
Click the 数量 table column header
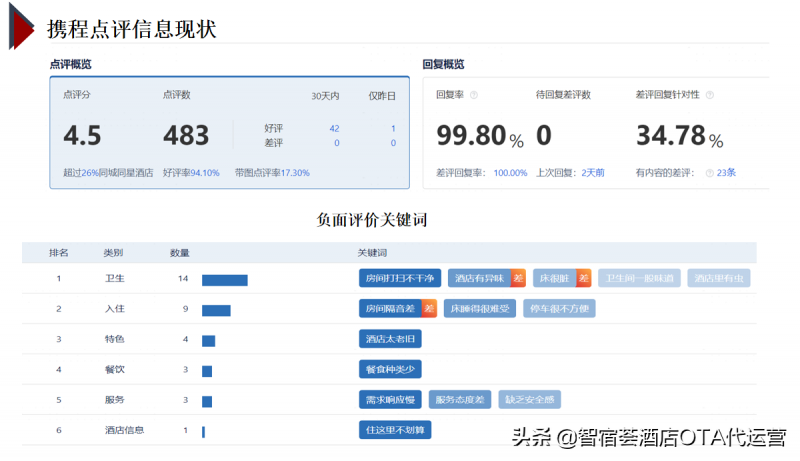[180, 252]
